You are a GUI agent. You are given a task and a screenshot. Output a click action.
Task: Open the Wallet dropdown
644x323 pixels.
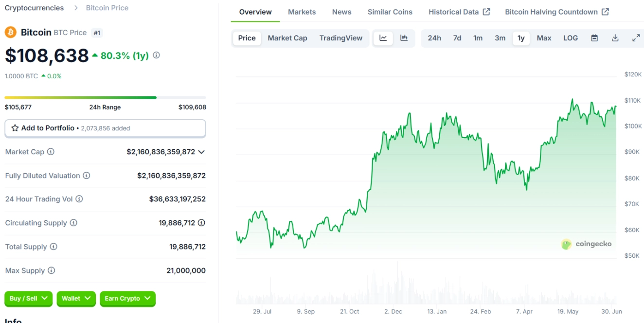76,298
